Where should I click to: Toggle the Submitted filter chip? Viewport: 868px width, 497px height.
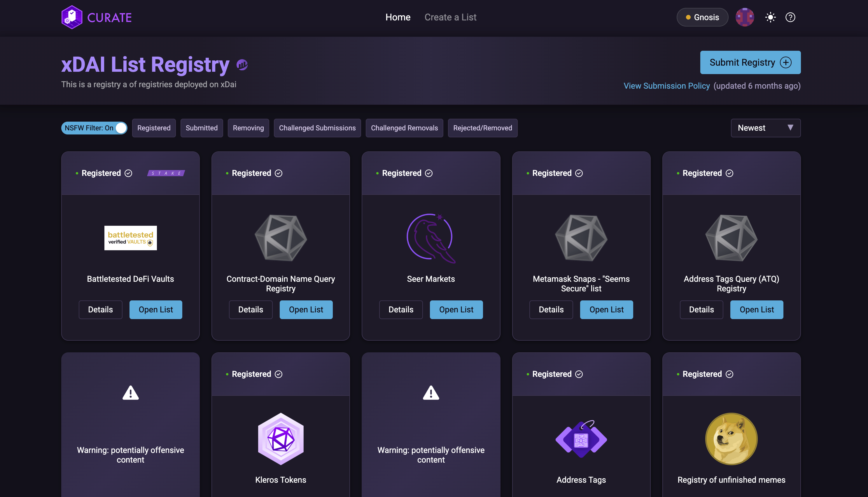(x=201, y=128)
